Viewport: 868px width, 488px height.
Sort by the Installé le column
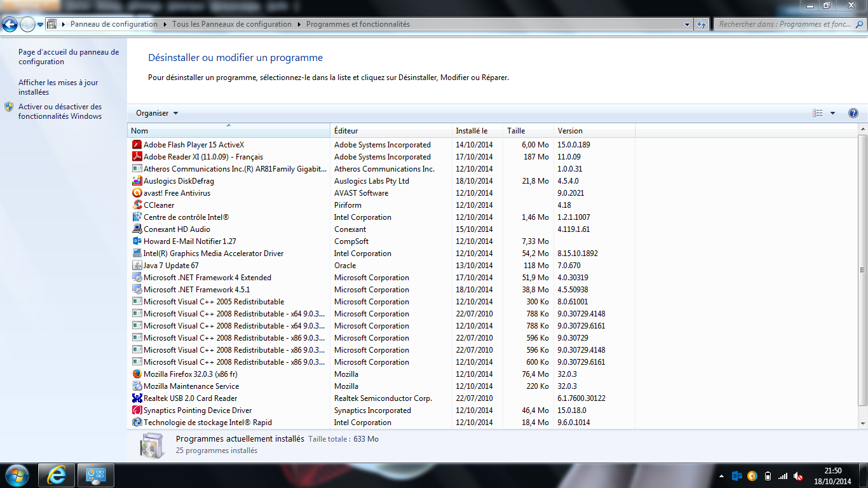pos(478,131)
